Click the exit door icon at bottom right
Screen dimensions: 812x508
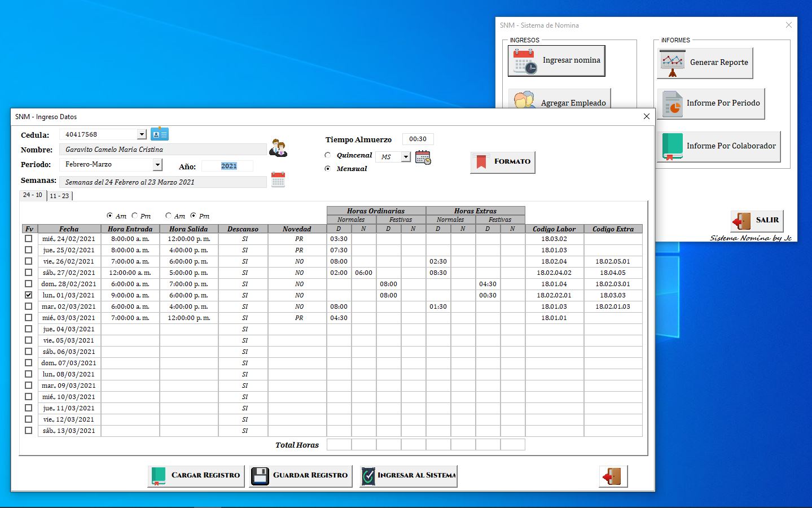pos(613,476)
